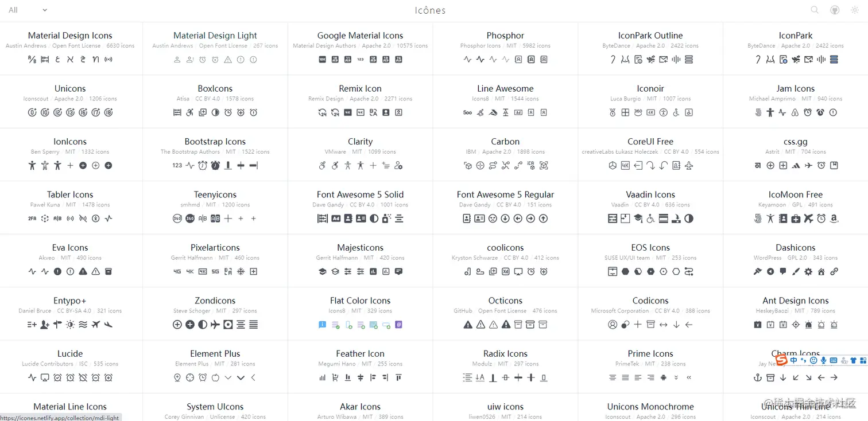The width and height of the screenshot is (868, 421).
Task: Open the GitHub repository icon
Action: (x=835, y=10)
